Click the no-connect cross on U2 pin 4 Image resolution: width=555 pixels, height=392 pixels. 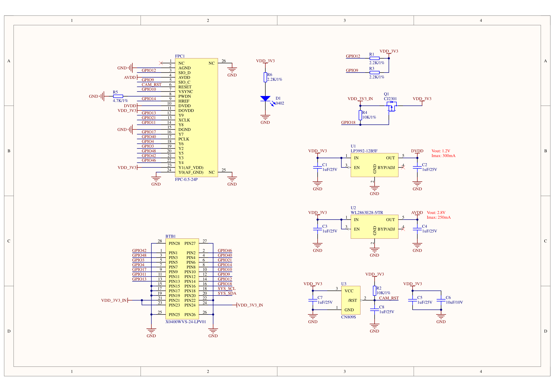(403, 229)
